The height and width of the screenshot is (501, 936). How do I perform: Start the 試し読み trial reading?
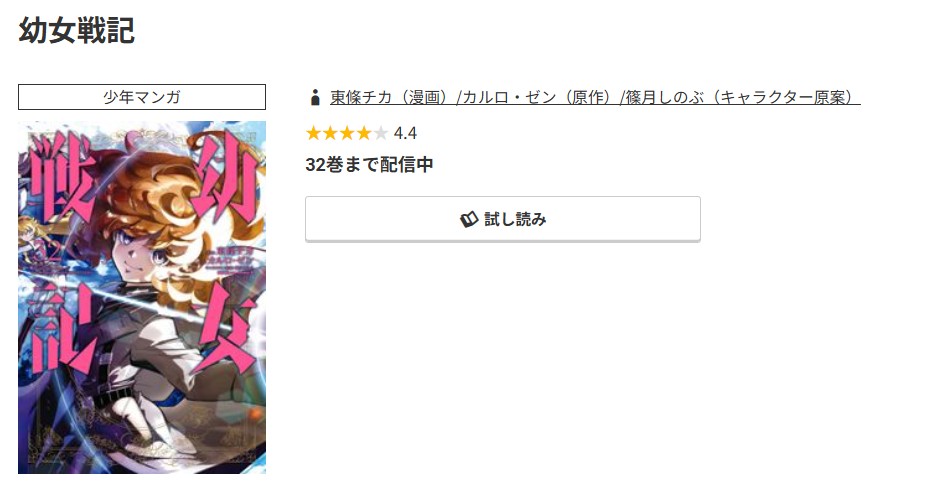[x=503, y=219]
